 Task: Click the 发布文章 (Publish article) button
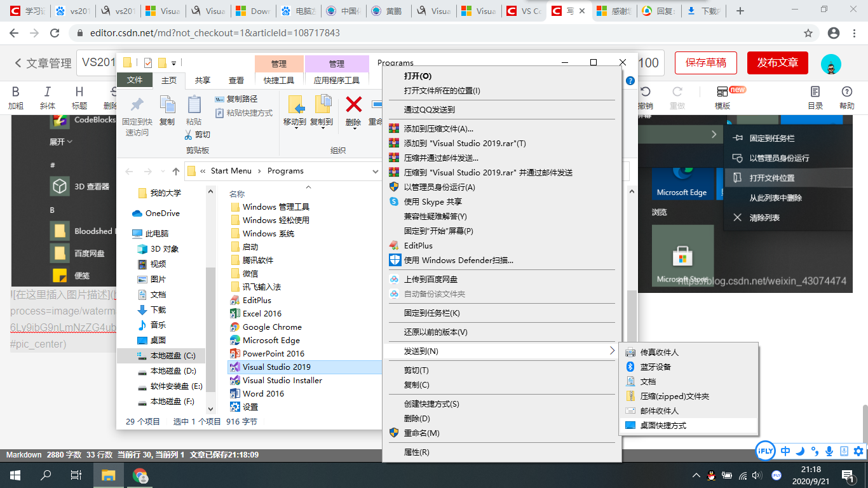[x=778, y=63]
